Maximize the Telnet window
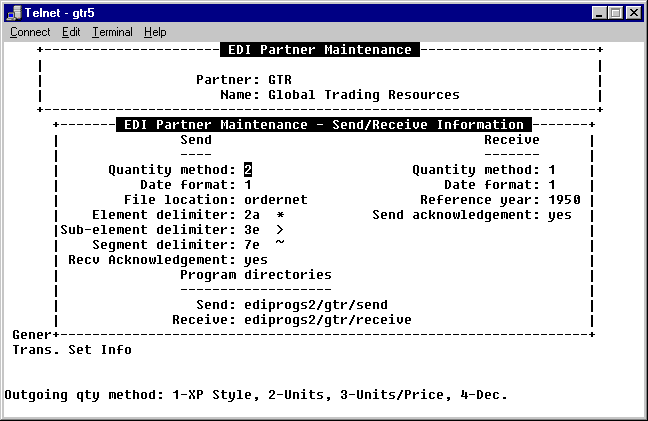The width and height of the screenshot is (648, 421). click(617, 12)
